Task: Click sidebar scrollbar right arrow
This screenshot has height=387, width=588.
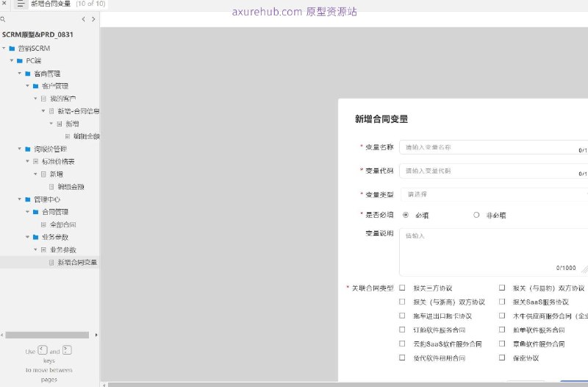Action: [96, 335]
